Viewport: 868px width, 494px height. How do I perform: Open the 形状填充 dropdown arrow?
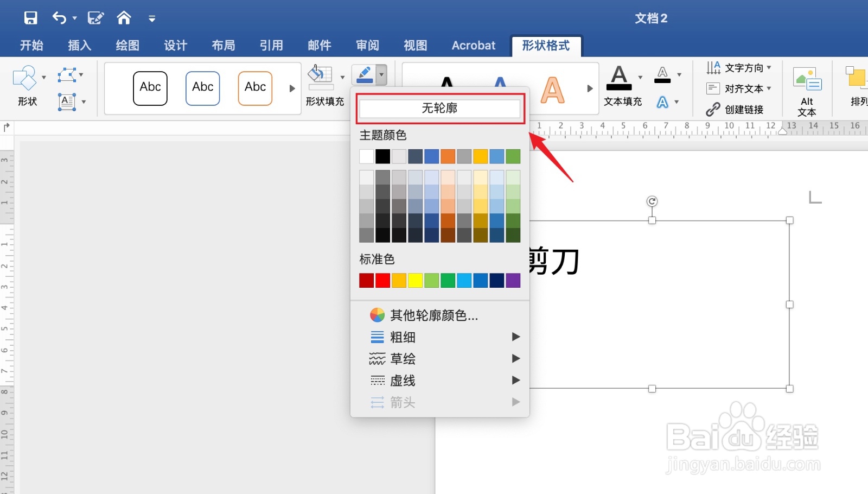tap(342, 77)
